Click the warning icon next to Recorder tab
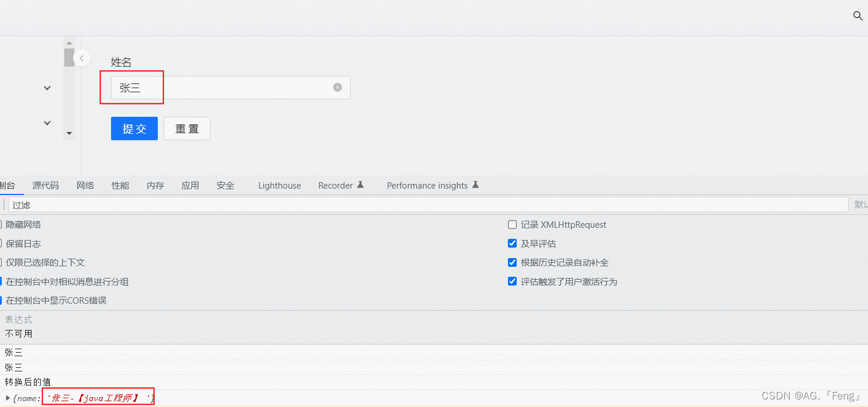Screen dimensions: 868x407 click(x=361, y=184)
